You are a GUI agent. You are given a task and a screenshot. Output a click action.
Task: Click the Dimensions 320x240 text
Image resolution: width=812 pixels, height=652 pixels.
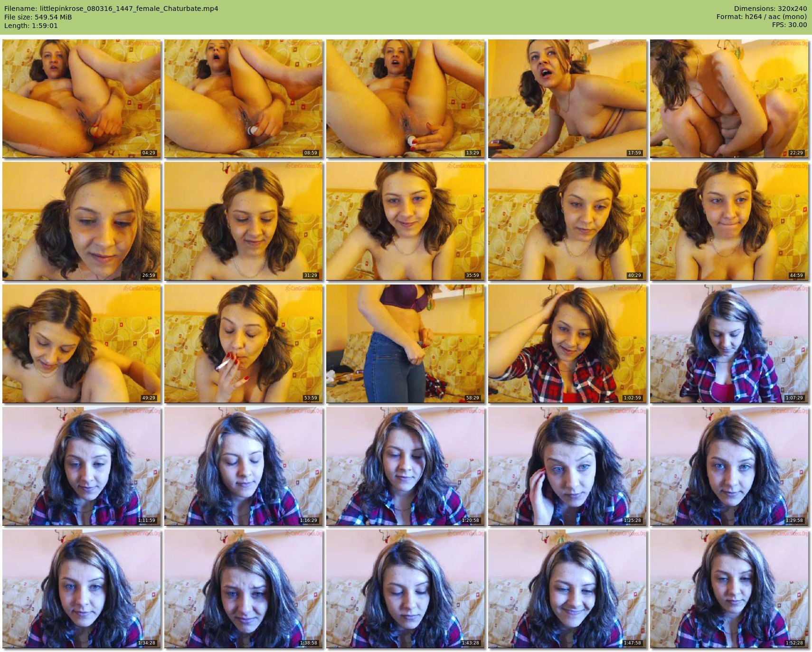pyautogui.click(x=770, y=9)
